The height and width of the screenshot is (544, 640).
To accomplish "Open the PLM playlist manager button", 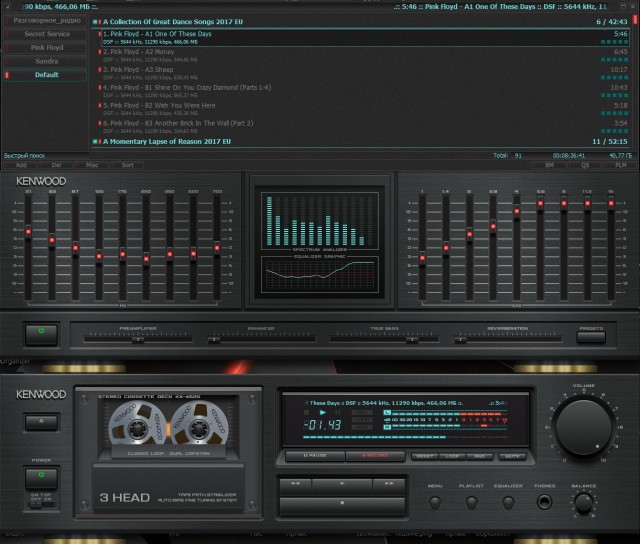I will tap(620, 165).
